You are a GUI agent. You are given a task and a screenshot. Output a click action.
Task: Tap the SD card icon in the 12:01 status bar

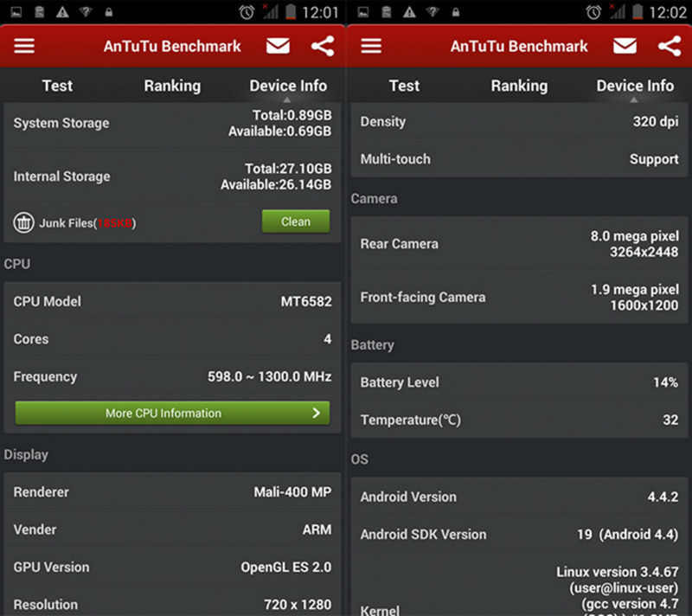coord(39,12)
